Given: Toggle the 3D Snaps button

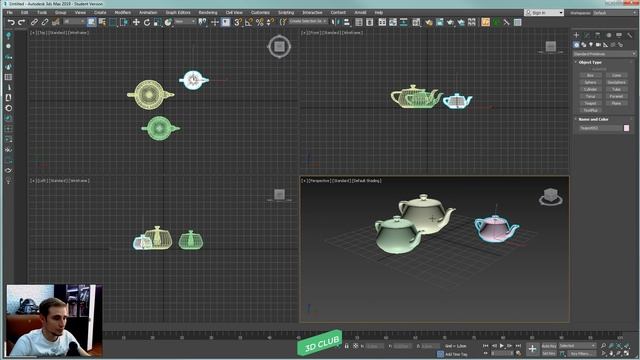Looking at the screenshot, I should (x=238, y=22).
